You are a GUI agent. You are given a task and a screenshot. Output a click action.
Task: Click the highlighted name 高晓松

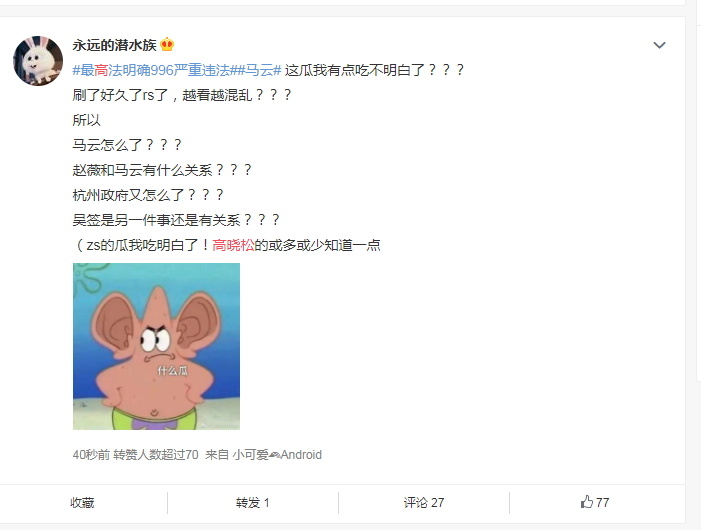233,245
